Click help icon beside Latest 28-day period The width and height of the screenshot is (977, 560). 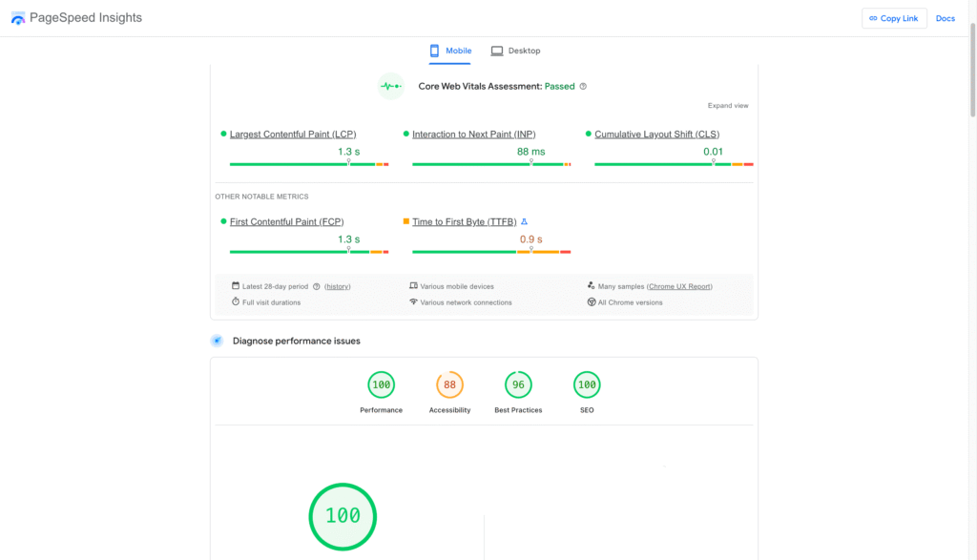pos(316,286)
